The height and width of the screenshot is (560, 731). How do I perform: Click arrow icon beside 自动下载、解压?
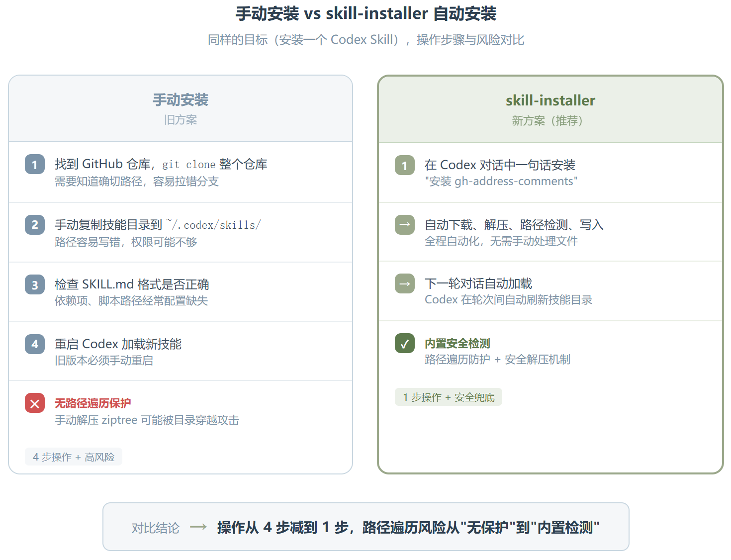point(405,225)
